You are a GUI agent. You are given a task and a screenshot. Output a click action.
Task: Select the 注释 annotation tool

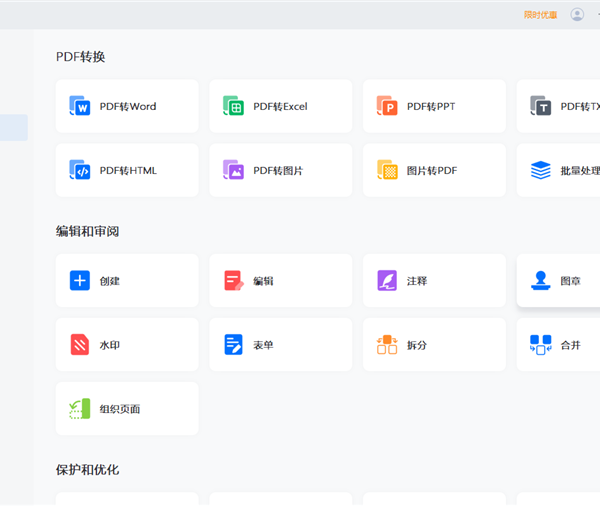(433, 281)
